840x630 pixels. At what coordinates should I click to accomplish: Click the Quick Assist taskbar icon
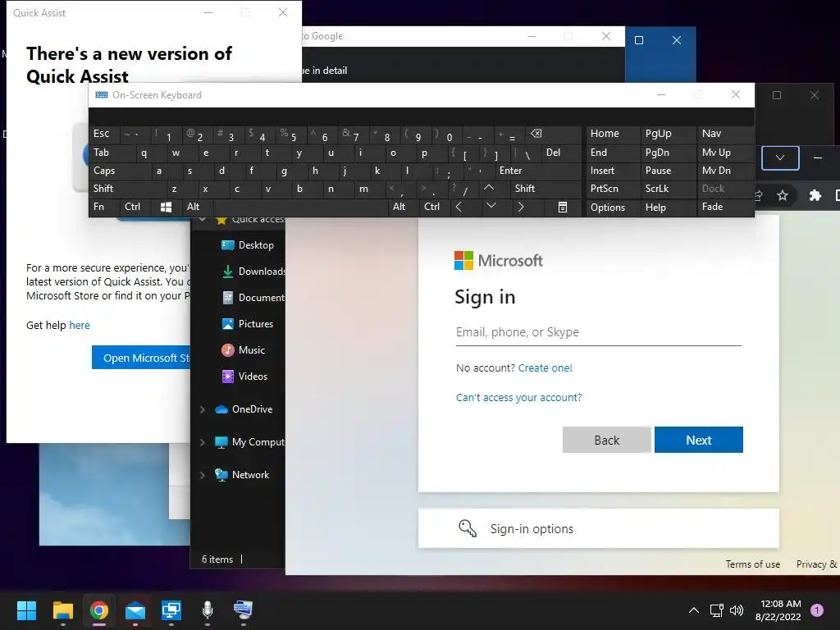pyautogui.click(x=171, y=610)
